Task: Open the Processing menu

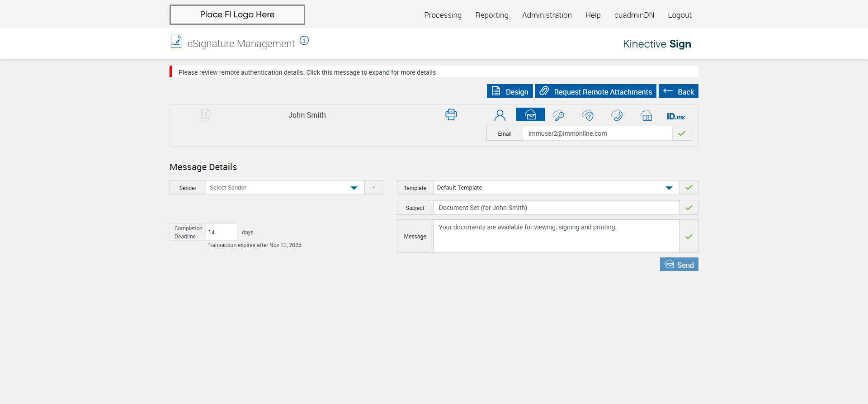Action: pyautogui.click(x=443, y=15)
